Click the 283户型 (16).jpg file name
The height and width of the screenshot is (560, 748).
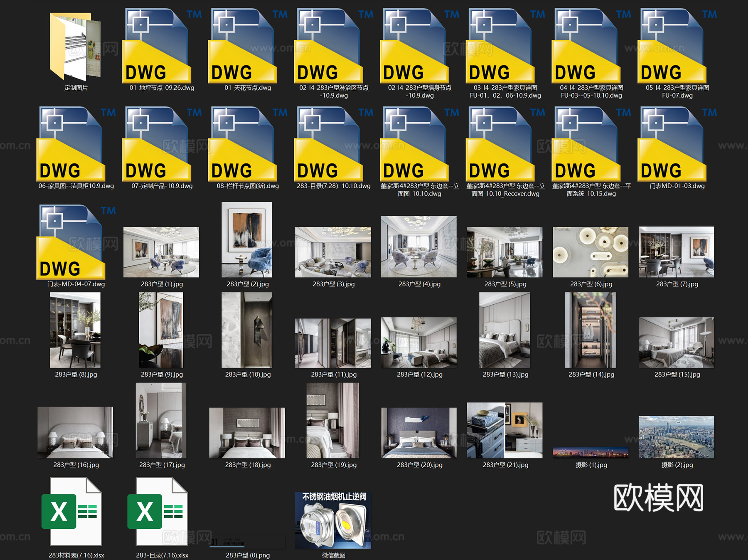(x=76, y=465)
